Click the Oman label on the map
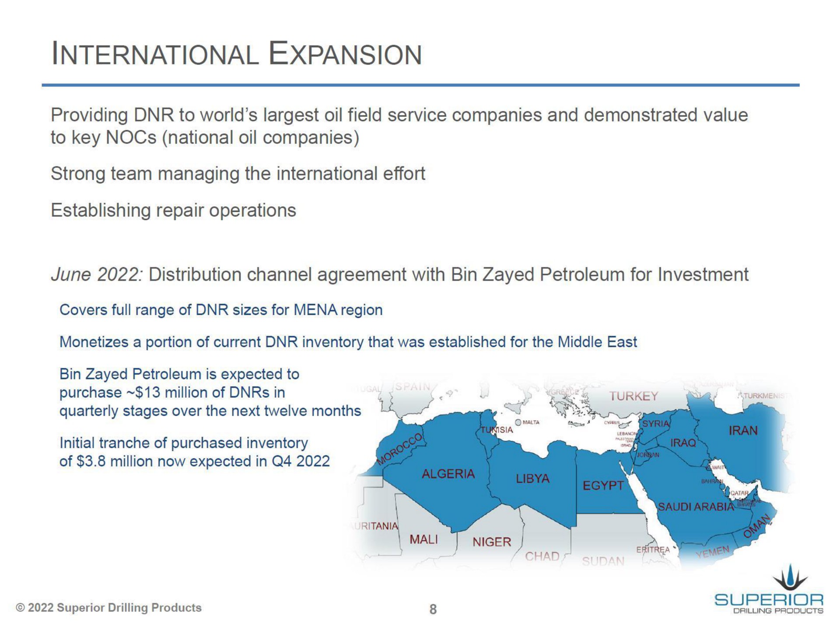Image resolution: width=840 pixels, height=630 pixels. coord(757,526)
